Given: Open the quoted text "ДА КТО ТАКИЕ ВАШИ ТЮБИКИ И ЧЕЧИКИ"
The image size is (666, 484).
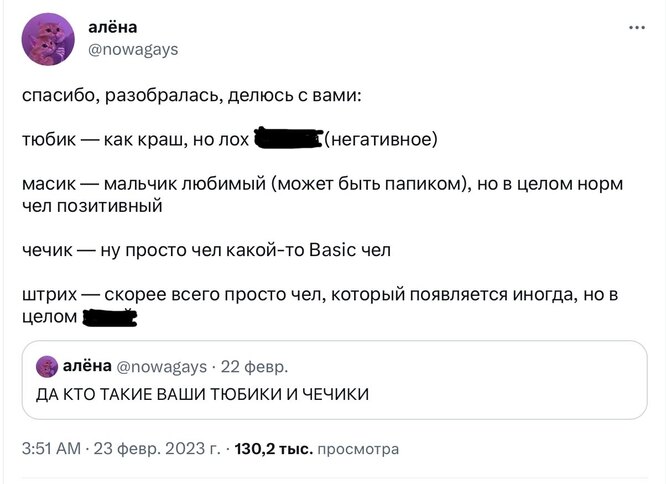Looking at the screenshot, I should coord(202,394).
